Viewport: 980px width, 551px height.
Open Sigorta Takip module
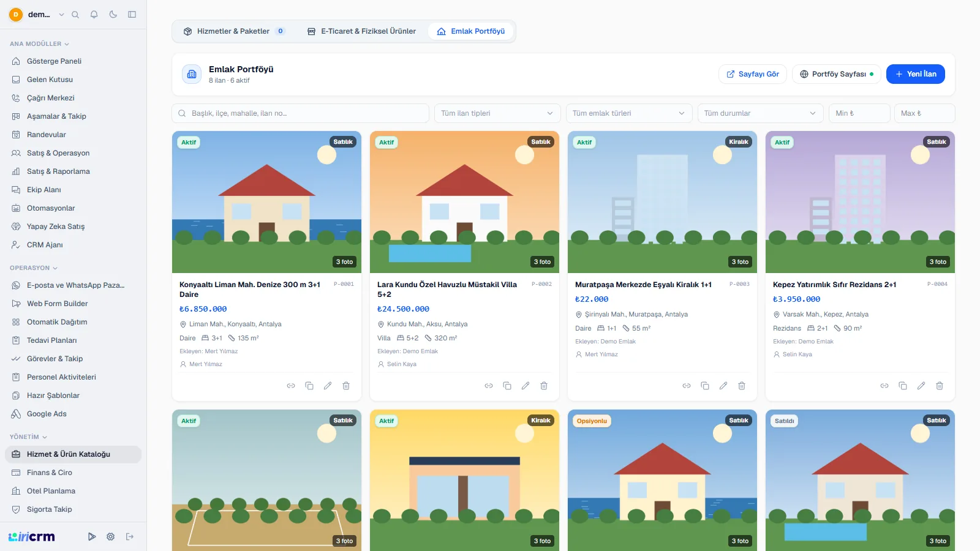[x=73, y=509]
